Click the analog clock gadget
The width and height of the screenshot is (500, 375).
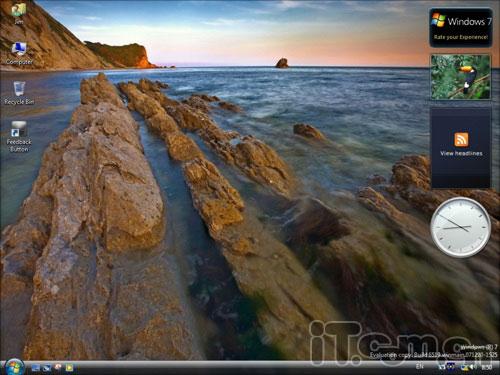coord(461,227)
